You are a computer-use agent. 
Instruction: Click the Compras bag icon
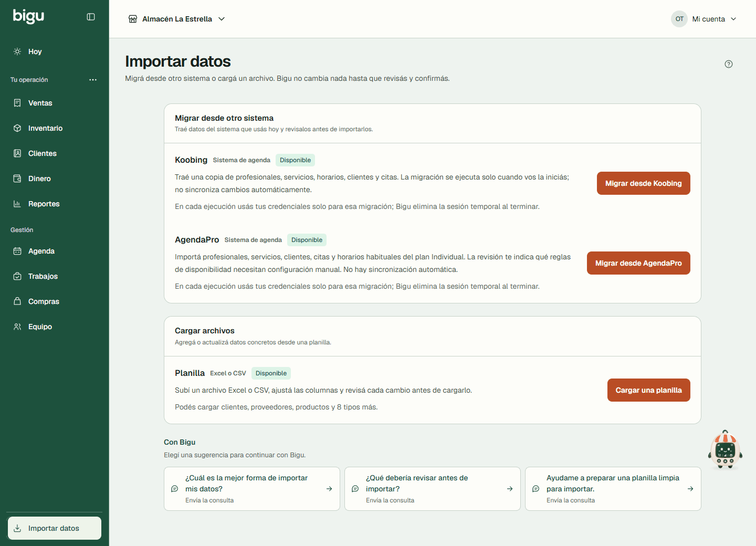point(17,301)
